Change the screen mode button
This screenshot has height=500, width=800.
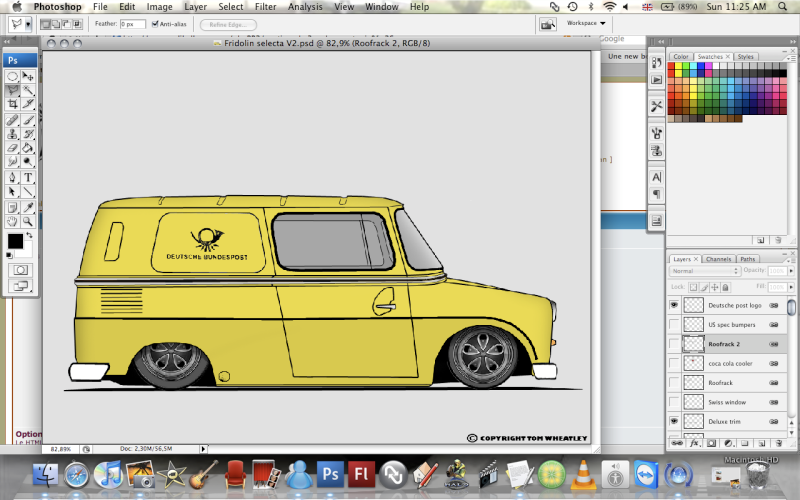coord(20,286)
